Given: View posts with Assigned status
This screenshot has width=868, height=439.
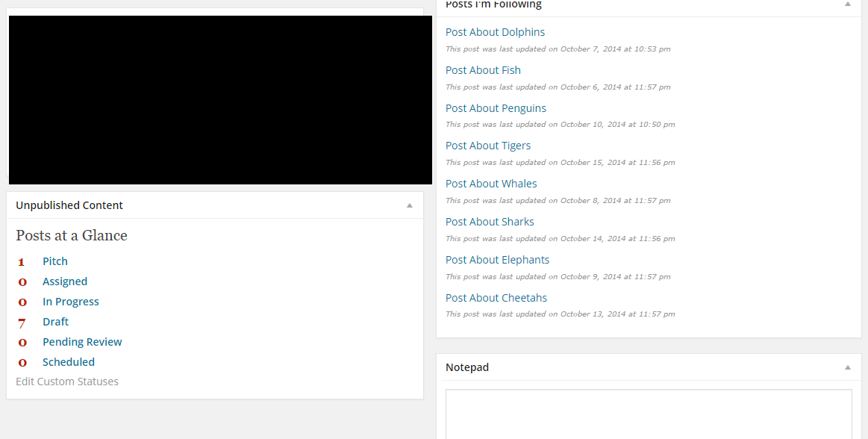Looking at the screenshot, I should pyautogui.click(x=65, y=281).
